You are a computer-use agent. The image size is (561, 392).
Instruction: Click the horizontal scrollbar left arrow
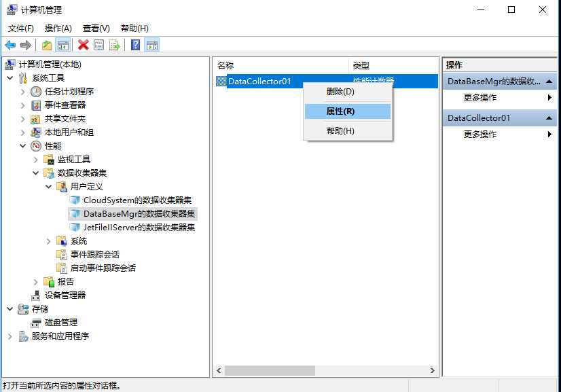coord(219,370)
